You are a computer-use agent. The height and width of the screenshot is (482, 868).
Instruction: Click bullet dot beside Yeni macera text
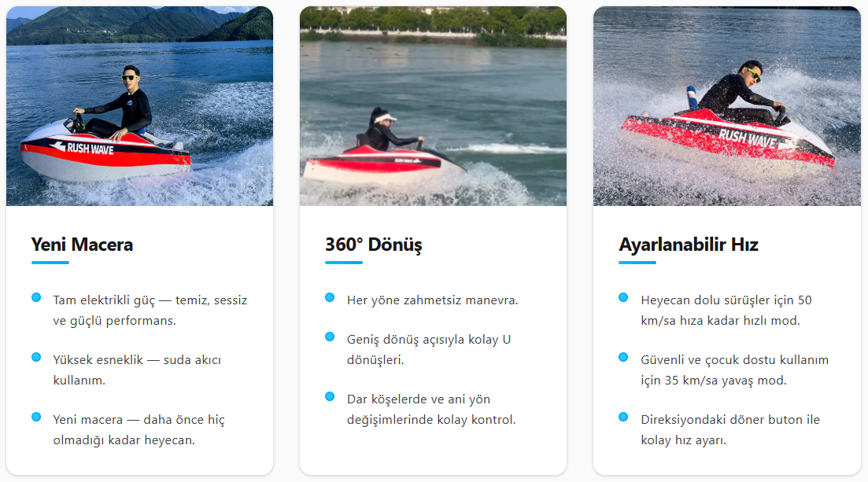tap(36, 417)
